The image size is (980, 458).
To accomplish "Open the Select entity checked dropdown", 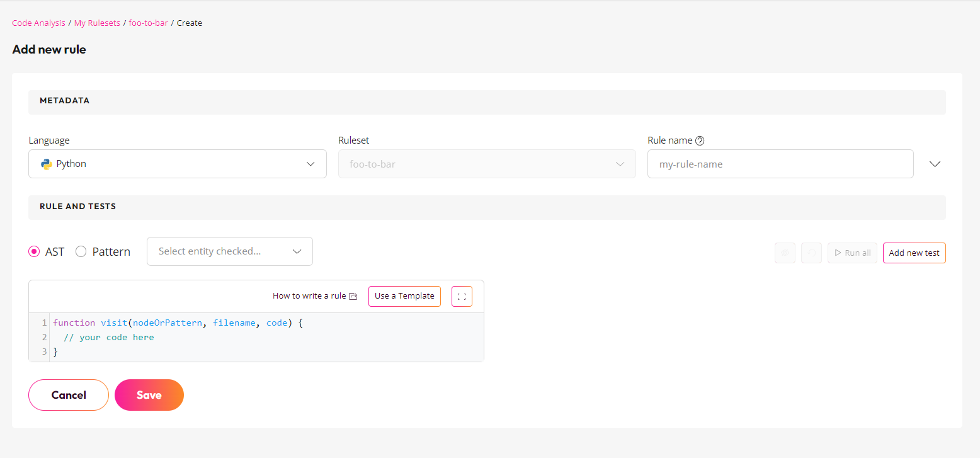I will tap(230, 251).
